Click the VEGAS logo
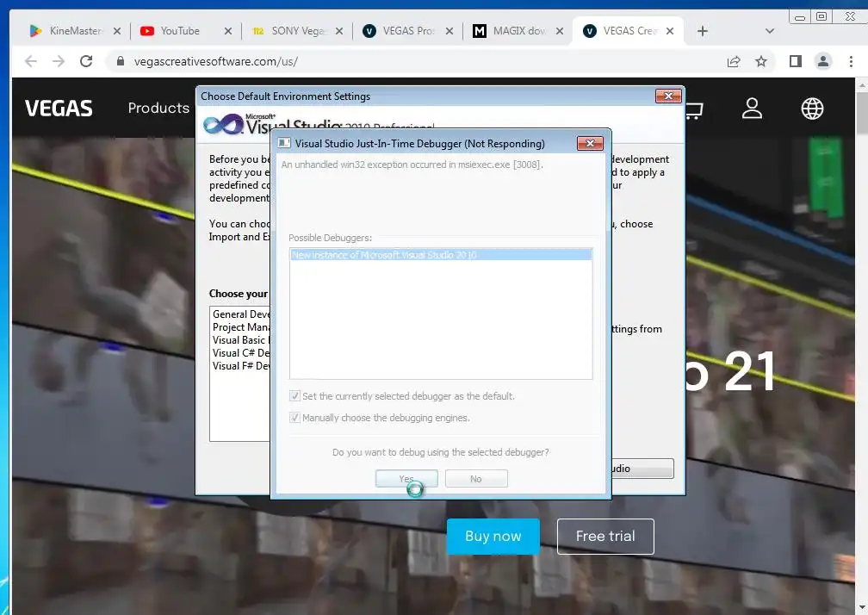The height and width of the screenshot is (615, 868). click(59, 109)
